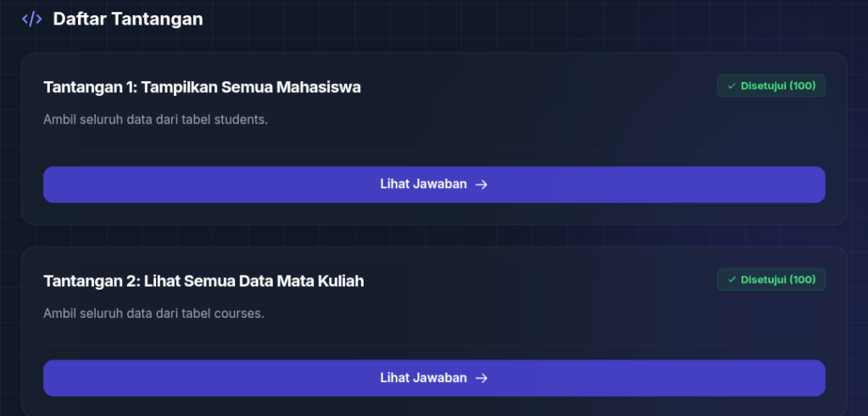The height and width of the screenshot is (416, 868).
Task: Open Lihat Jawaban for Tampilkan Semua Mahasiswa
Action: (434, 184)
